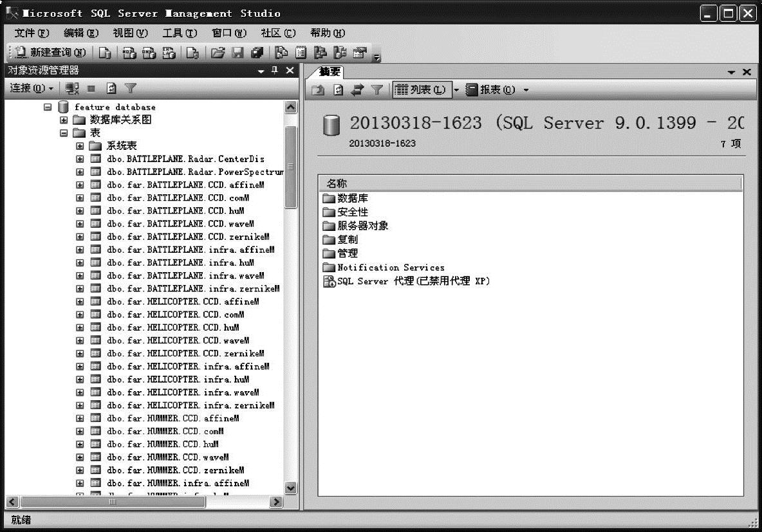Close the 对象资源管理器 panel
This screenshot has width=762, height=532.
pyautogui.click(x=290, y=71)
